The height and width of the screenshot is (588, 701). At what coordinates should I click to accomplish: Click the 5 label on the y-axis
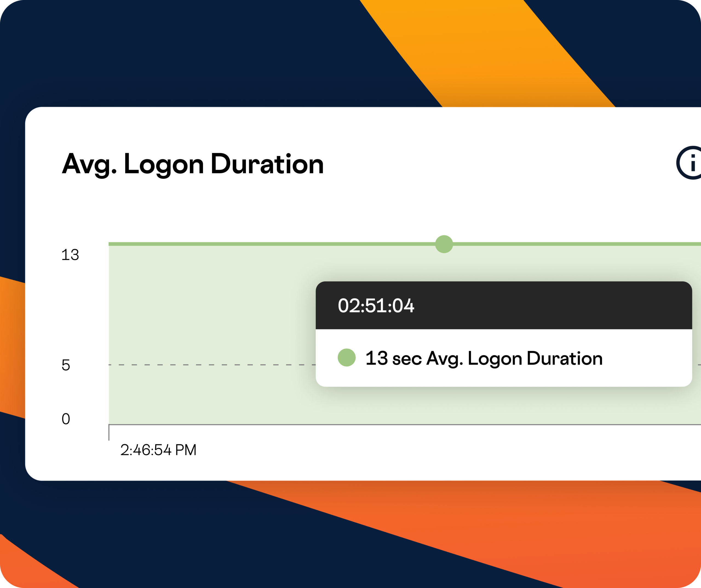point(66,365)
